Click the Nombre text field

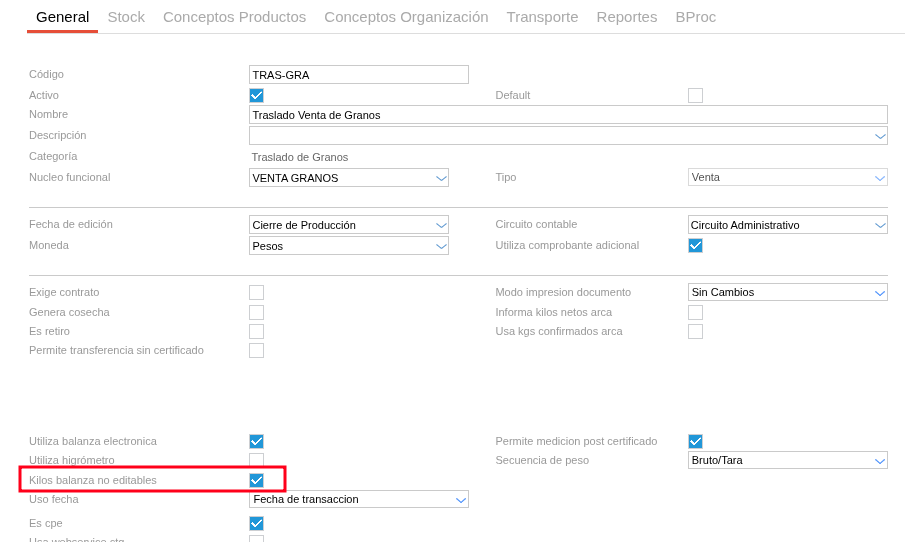coord(567,115)
